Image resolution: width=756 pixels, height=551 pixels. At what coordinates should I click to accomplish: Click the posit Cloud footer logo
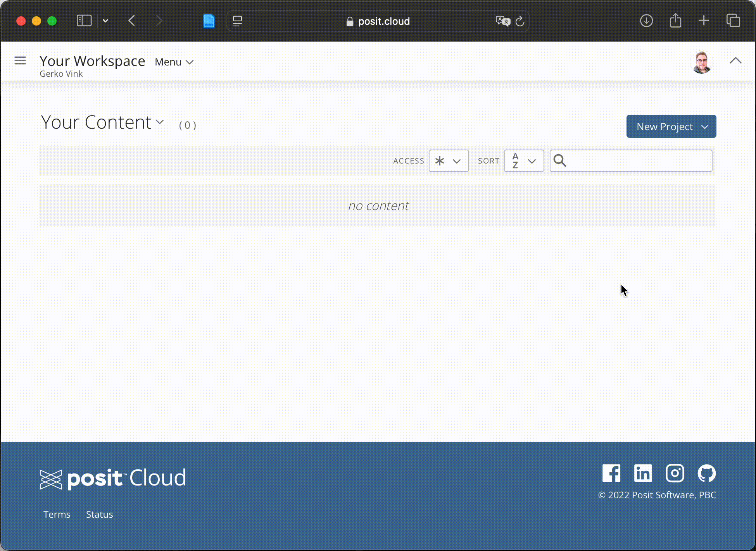pos(113,479)
